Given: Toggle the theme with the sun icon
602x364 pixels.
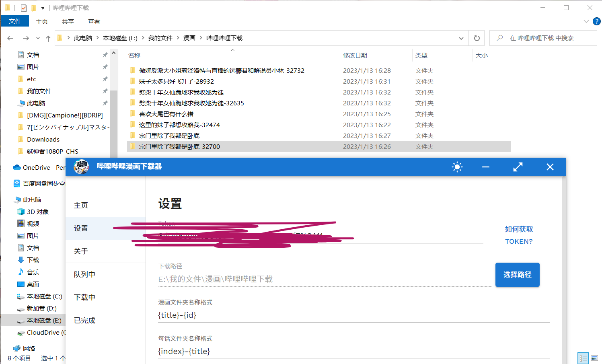Looking at the screenshot, I should (457, 167).
